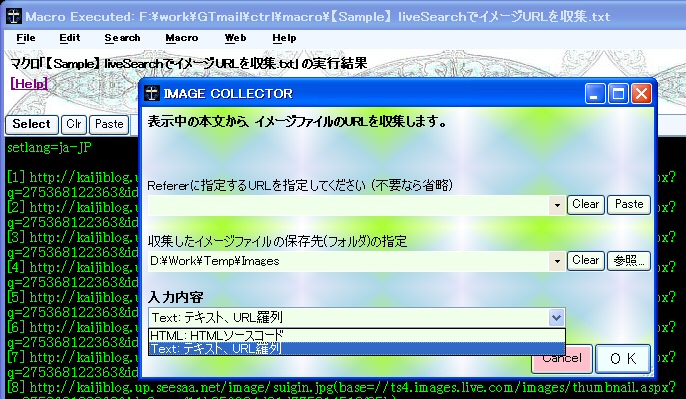Screen dimensions: 686x399
Task: Confirm with the OK button
Action: [x=623, y=359]
